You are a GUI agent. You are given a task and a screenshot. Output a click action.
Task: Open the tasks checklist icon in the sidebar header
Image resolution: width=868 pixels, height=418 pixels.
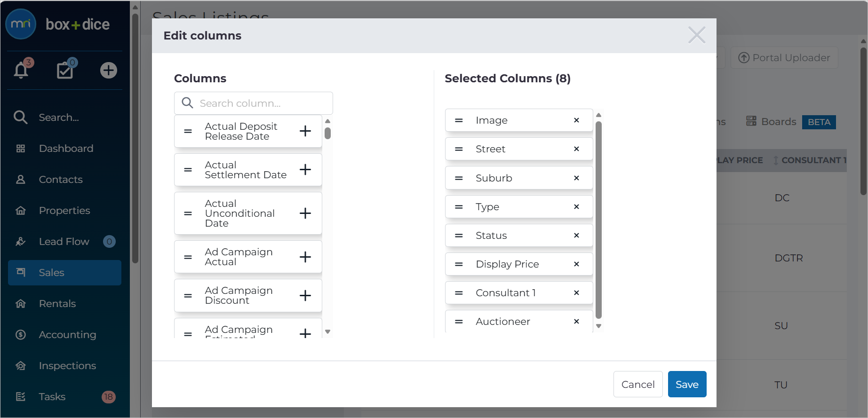click(65, 70)
